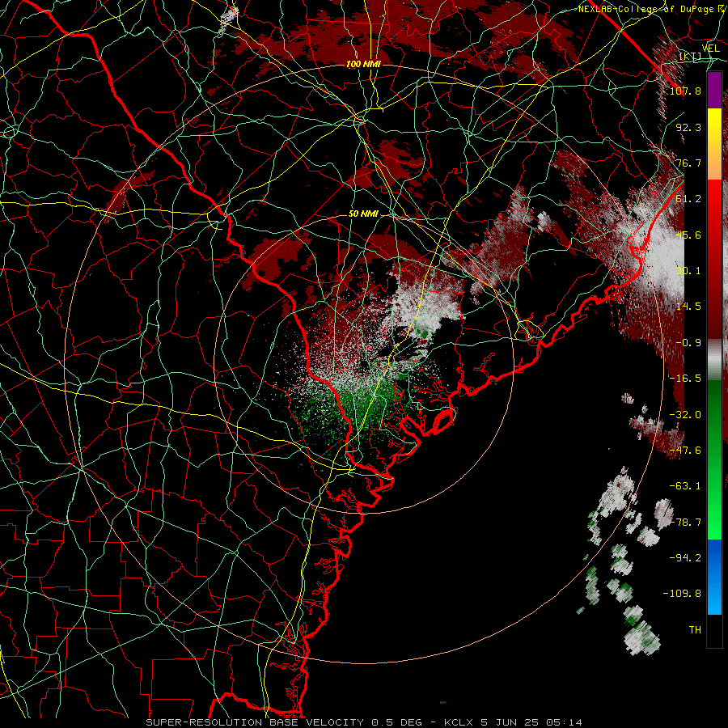Click the -0.9 value on velocity scale
The image size is (728, 728).
(688, 343)
